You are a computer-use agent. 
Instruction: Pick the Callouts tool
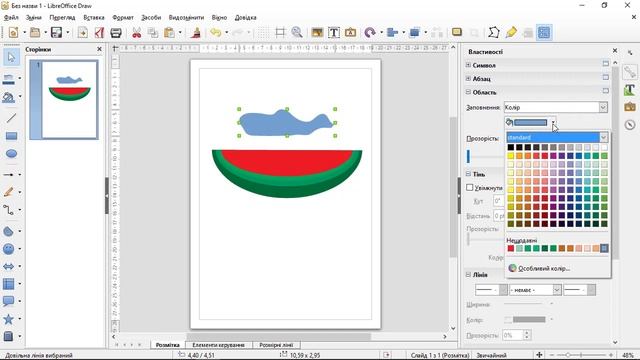pos(9,301)
